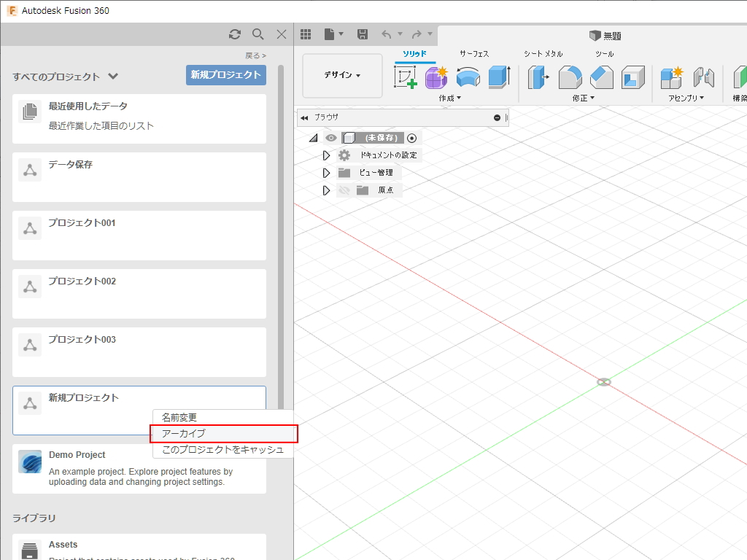Start the Create Sketch tool
This screenshot has width=747, height=560.
point(406,77)
